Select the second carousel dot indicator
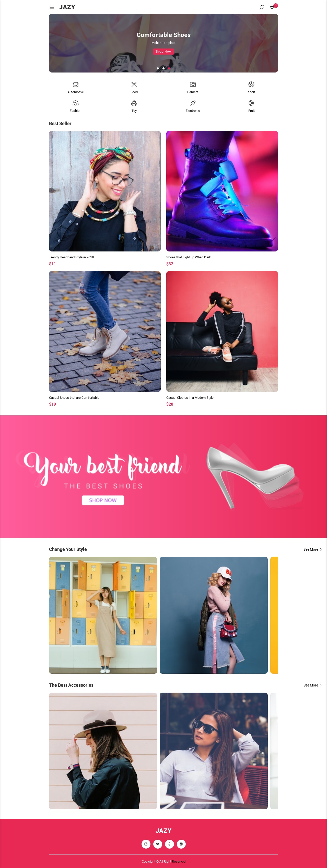The height and width of the screenshot is (868, 327). (163, 68)
